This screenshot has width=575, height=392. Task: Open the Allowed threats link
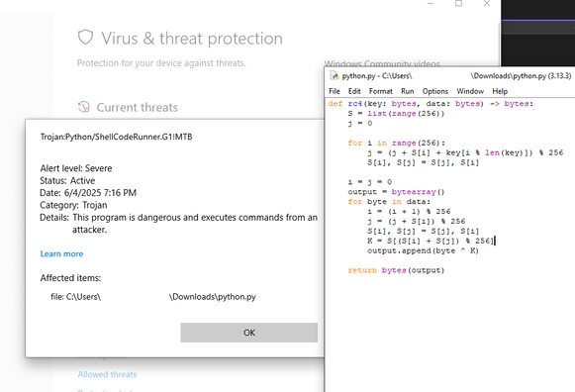[x=107, y=374]
